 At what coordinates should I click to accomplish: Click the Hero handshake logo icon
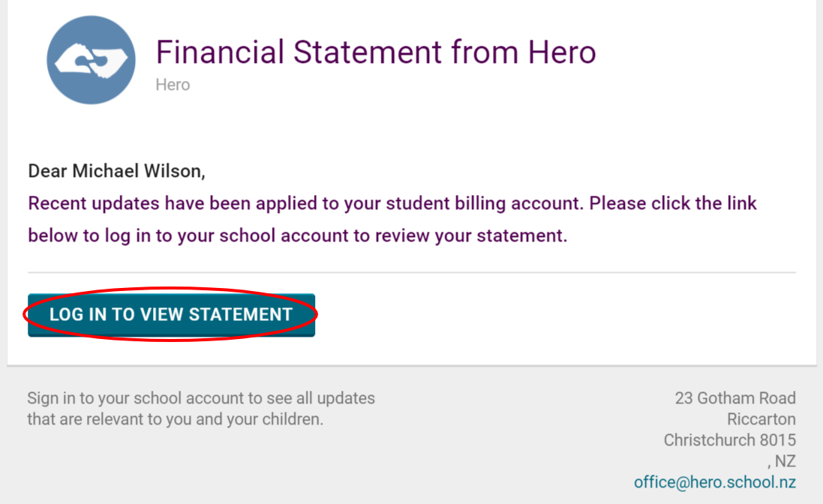coord(91,59)
